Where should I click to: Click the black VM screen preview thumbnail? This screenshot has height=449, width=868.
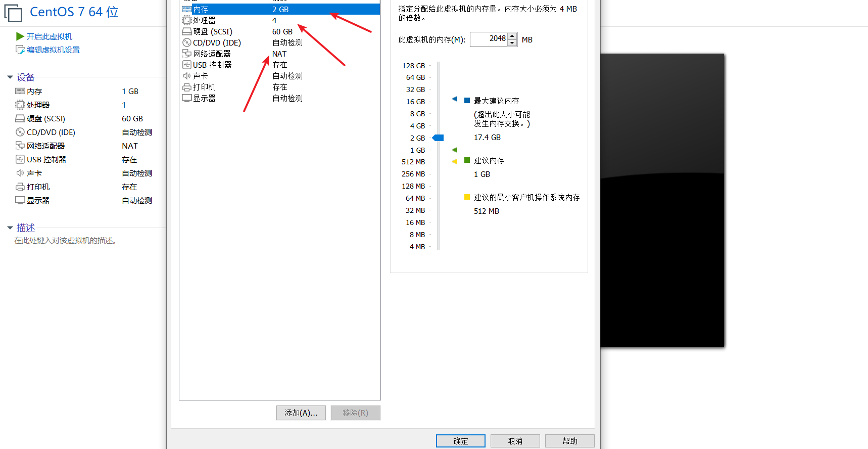[662, 200]
